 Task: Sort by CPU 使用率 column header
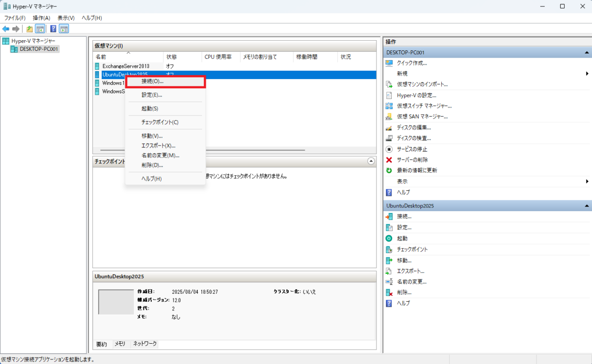221,57
